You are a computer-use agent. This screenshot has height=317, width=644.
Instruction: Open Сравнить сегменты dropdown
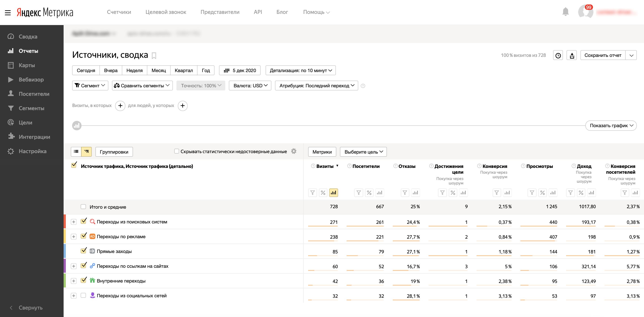142,86
